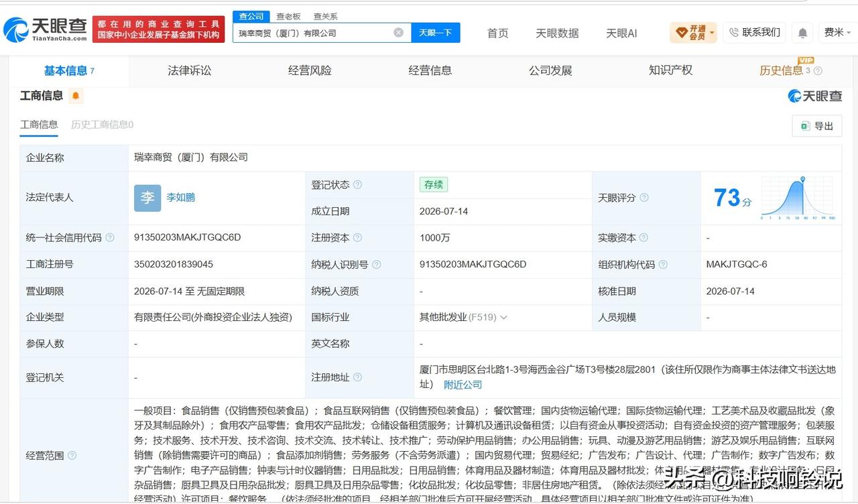Open the 历史信息 VIP tab
The height and width of the screenshot is (504, 858).
[x=781, y=70]
